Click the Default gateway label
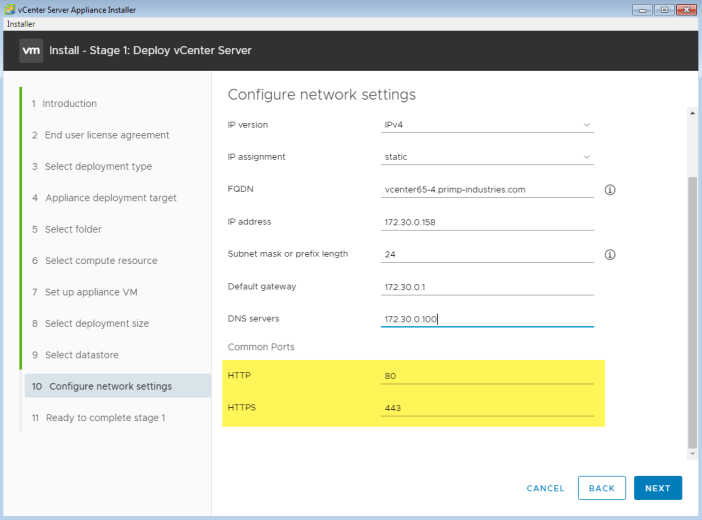Image resolution: width=702 pixels, height=520 pixels. [262, 287]
